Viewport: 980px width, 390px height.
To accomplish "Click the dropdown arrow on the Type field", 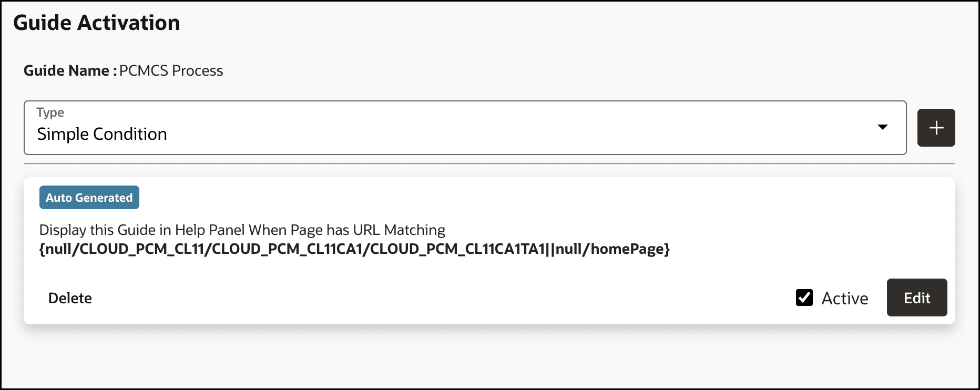I will pyautogui.click(x=883, y=127).
